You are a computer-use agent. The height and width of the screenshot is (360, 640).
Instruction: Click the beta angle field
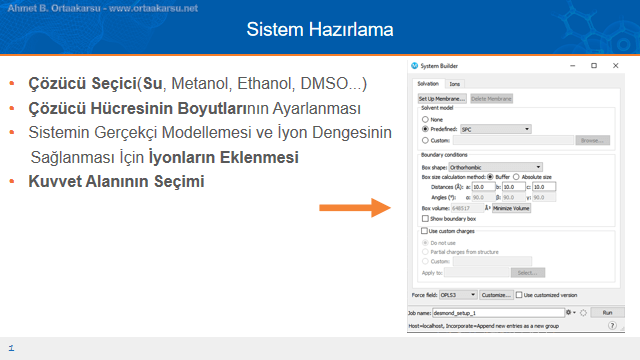coord(513,198)
